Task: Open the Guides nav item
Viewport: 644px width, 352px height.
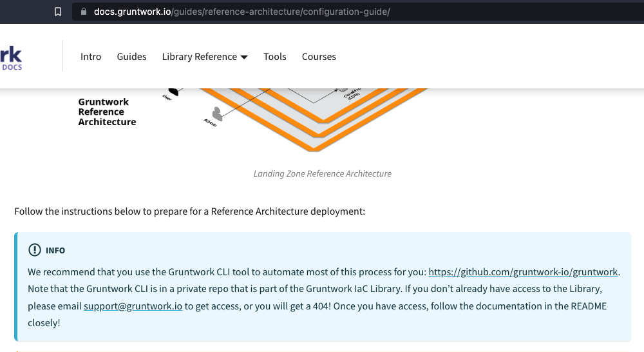Action: 131,56
